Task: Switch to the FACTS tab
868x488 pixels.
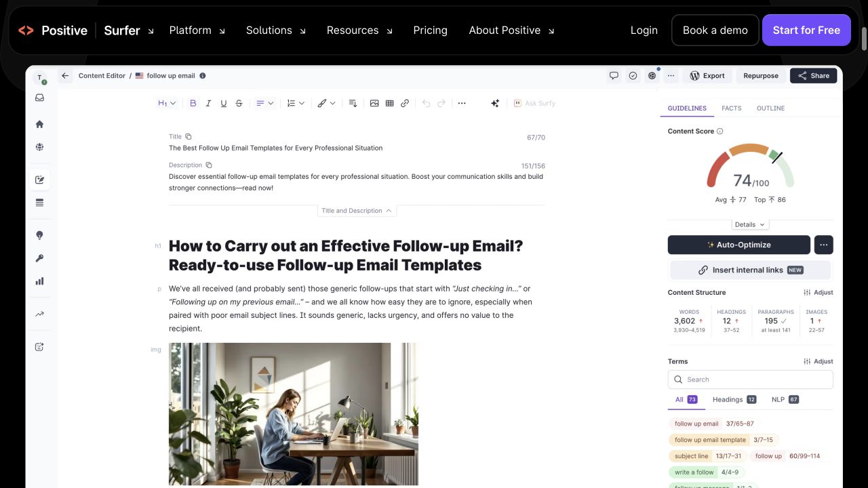Action: (732, 108)
